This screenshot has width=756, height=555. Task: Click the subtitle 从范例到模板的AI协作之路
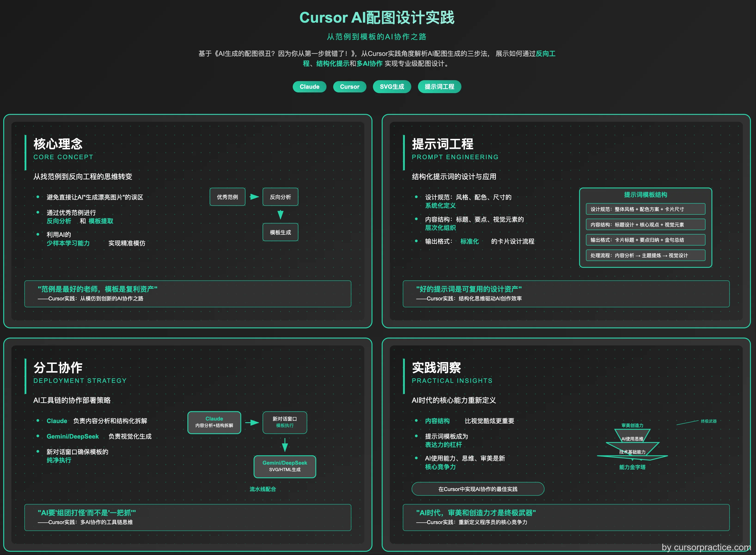pyautogui.click(x=377, y=37)
